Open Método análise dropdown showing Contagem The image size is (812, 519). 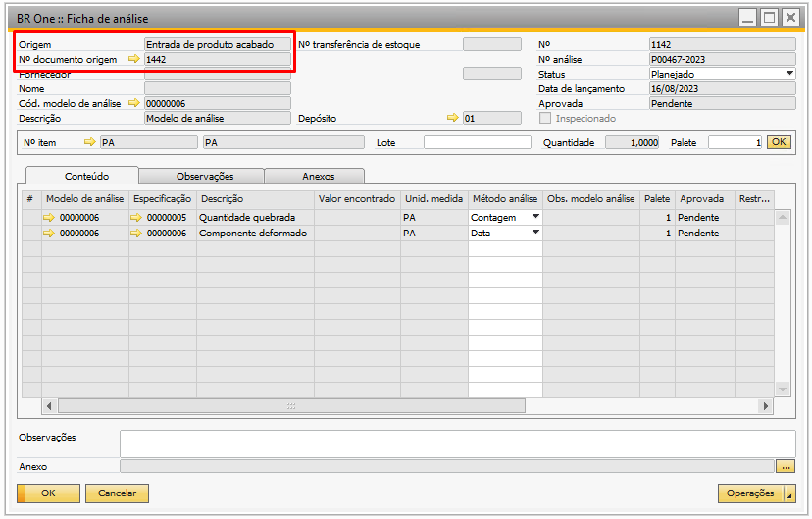(535, 218)
